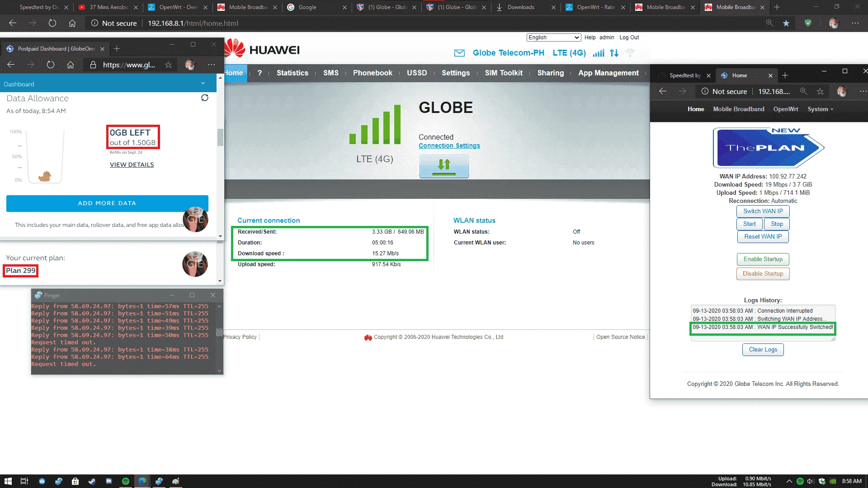Image resolution: width=868 pixels, height=488 pixels.
Task: Click the favorite star icon in main browser address bar
Action: pyautogui.click(x=786, y=23)
